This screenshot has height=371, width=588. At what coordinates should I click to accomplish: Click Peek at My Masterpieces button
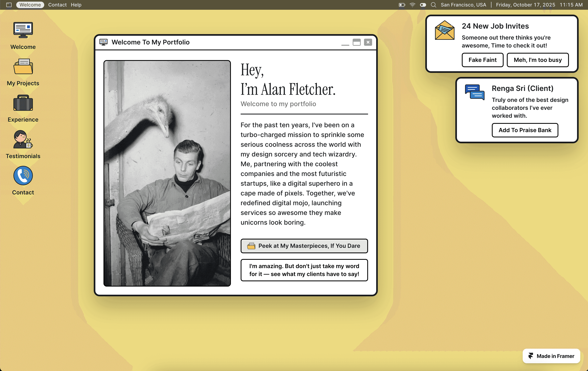coord(304,246)
